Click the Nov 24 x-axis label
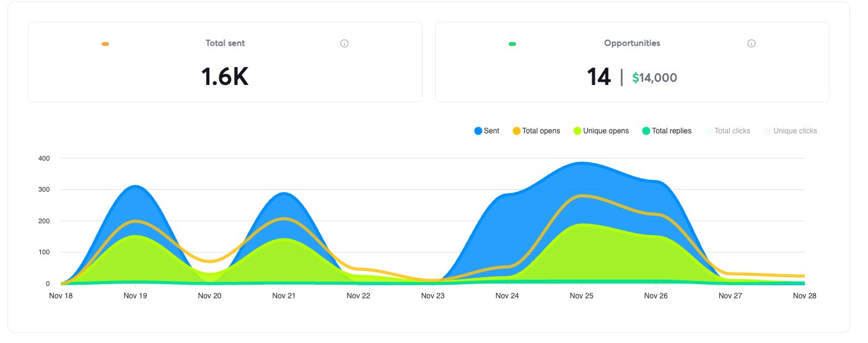 tap(507, 296)
